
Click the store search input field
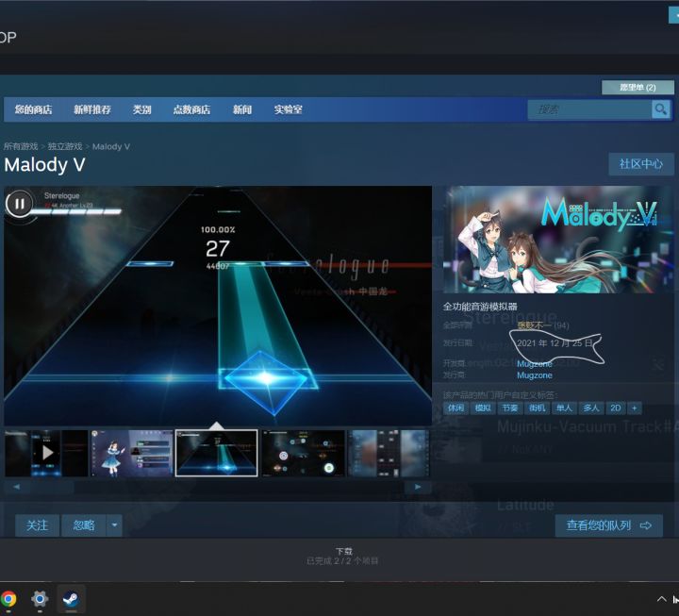pyautogui.click(x=589, y=109)
